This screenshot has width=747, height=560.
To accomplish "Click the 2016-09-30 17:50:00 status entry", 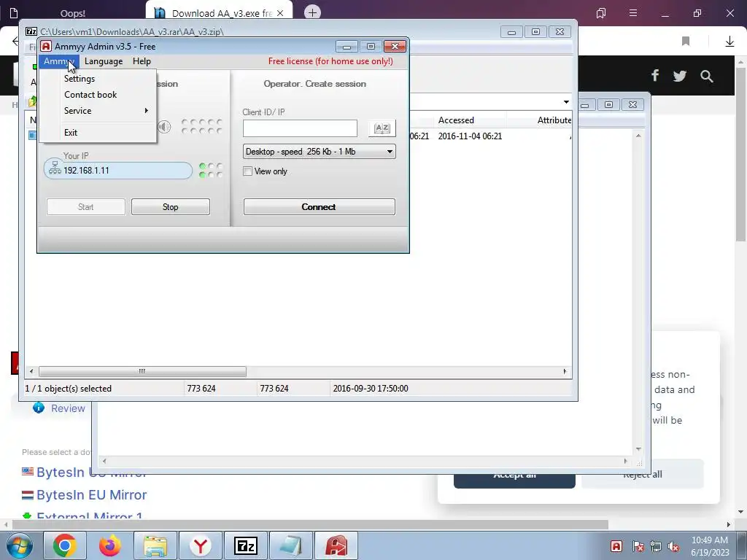I will (370, 389).
